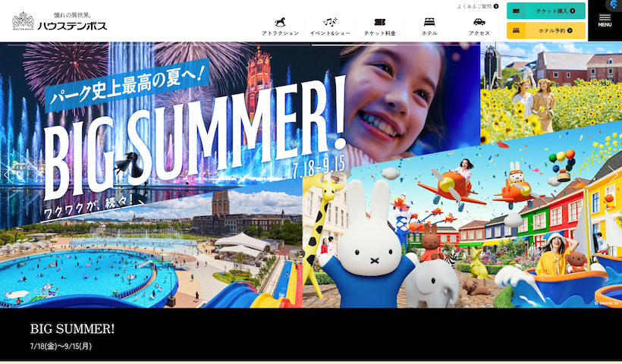Click the arrow icon on ホテル予約 button

570,30
